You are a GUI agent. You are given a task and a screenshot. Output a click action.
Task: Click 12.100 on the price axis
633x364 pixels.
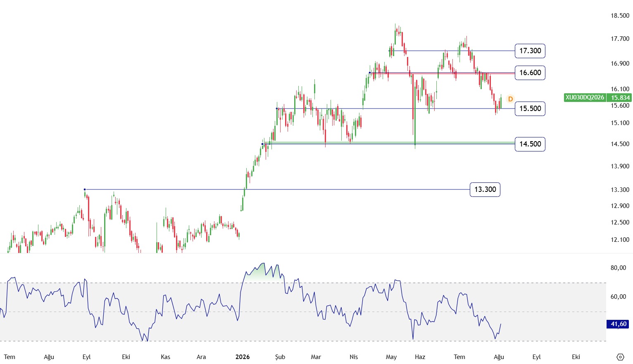click(620, 240)
